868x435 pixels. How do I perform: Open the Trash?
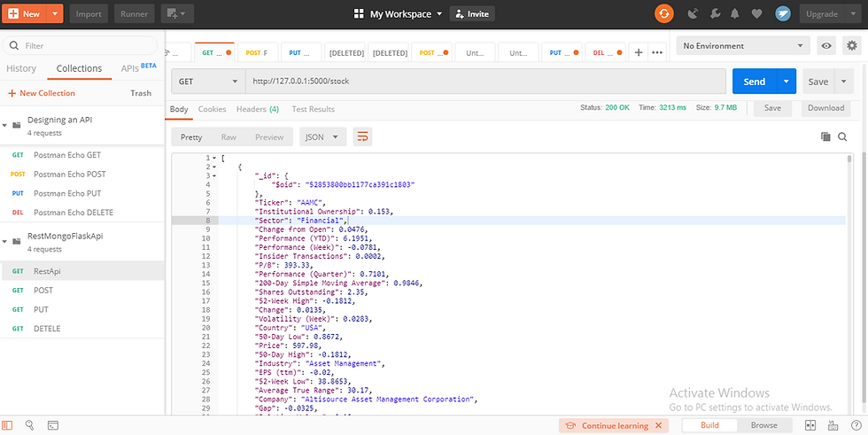(141, 93)
